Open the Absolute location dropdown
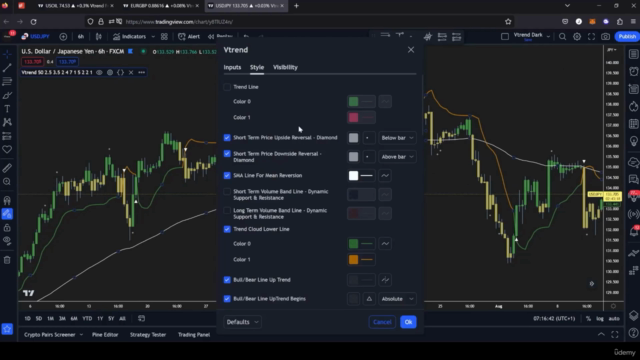Image resolution: width=640 pixels, height=360 pixels. point(397,299)
